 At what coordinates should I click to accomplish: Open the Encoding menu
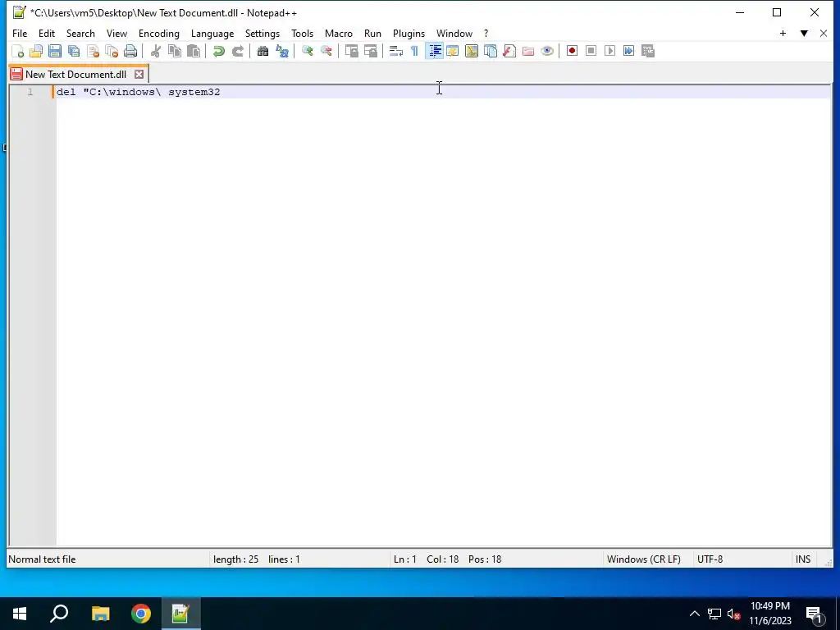tap(159, 33)
